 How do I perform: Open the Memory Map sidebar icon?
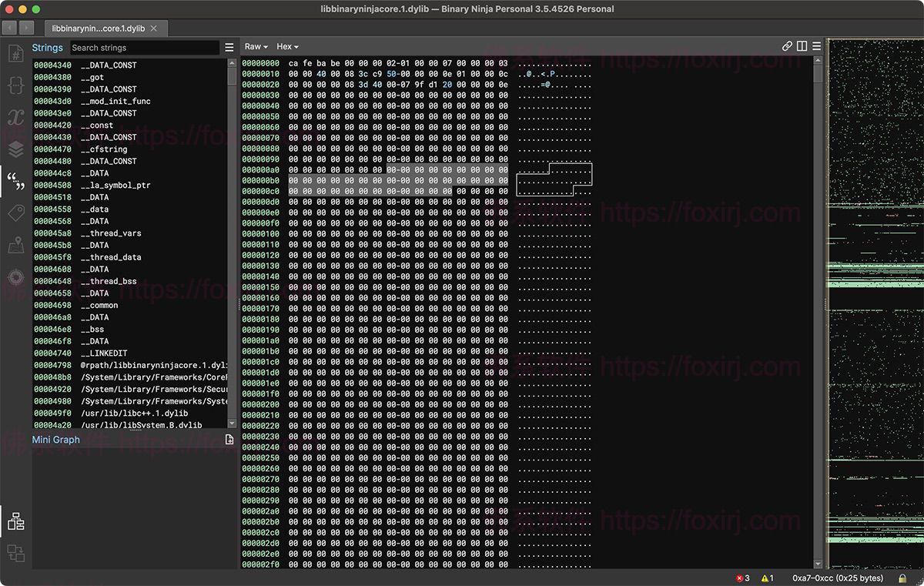[15, 245]
